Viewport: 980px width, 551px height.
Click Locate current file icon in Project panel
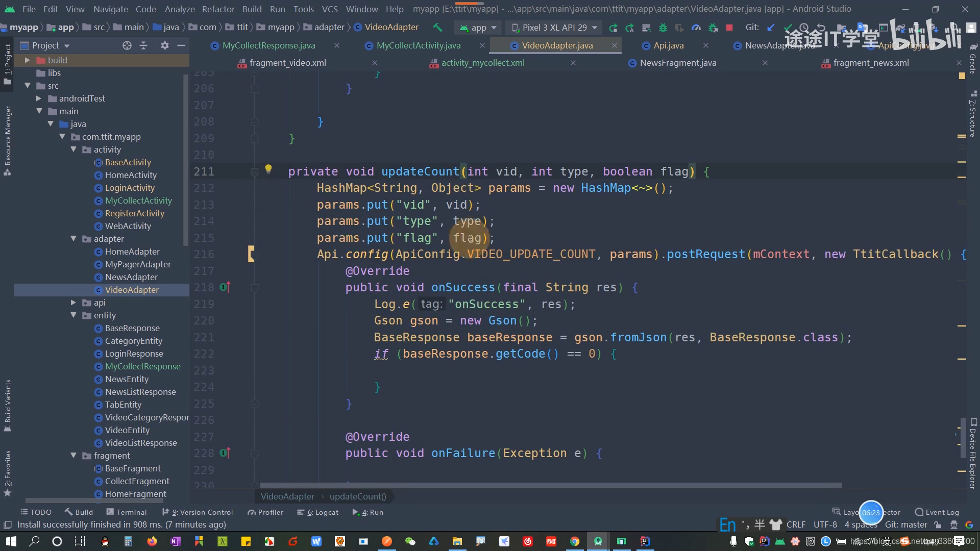coord(127,45)
